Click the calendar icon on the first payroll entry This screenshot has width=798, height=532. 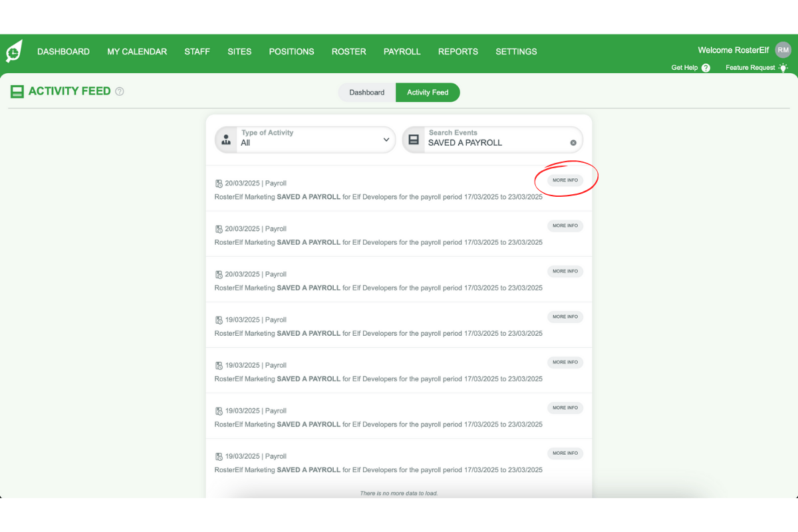(x=218, y=183)
